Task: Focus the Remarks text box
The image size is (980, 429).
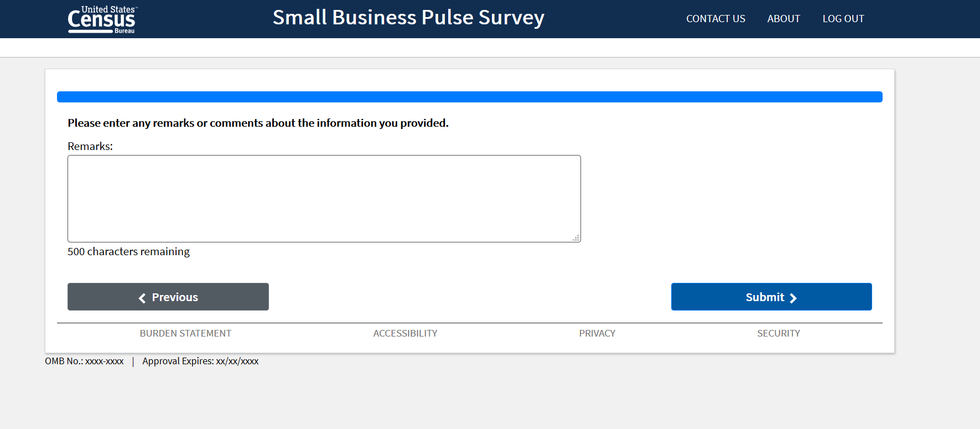Action: click(324, 198)
